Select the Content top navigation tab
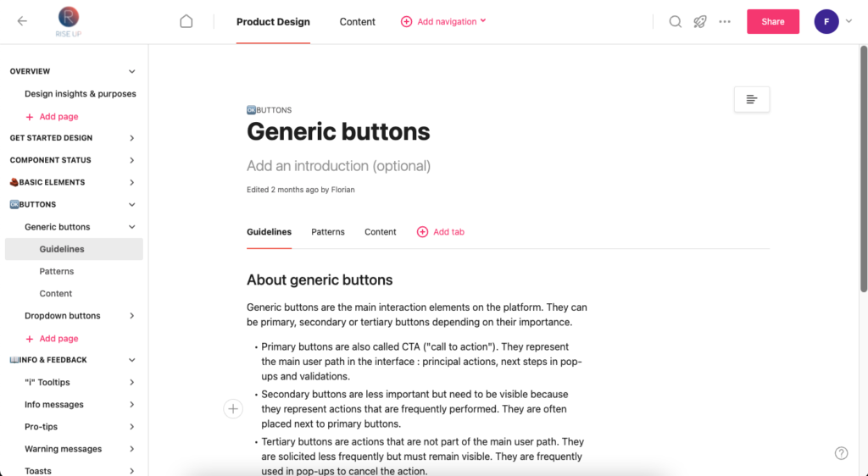Screen dimensions: 868x476 (x=357, y=22)
